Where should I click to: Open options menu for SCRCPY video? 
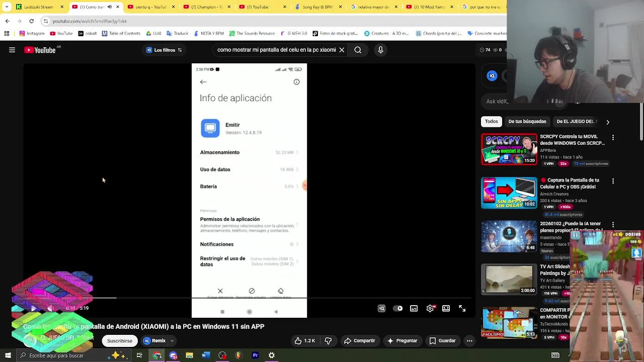coord(613,137)
